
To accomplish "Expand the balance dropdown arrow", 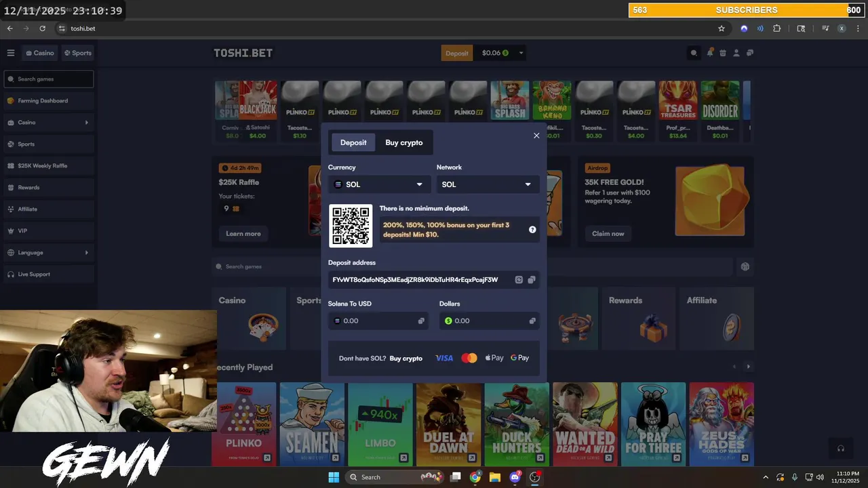I will click(x=521, y=53).
